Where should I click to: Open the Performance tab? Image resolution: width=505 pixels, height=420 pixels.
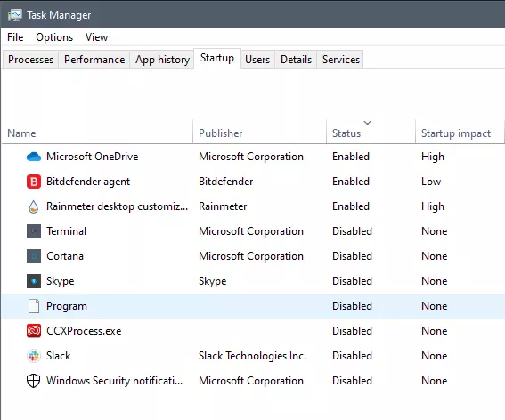point(94,60)
